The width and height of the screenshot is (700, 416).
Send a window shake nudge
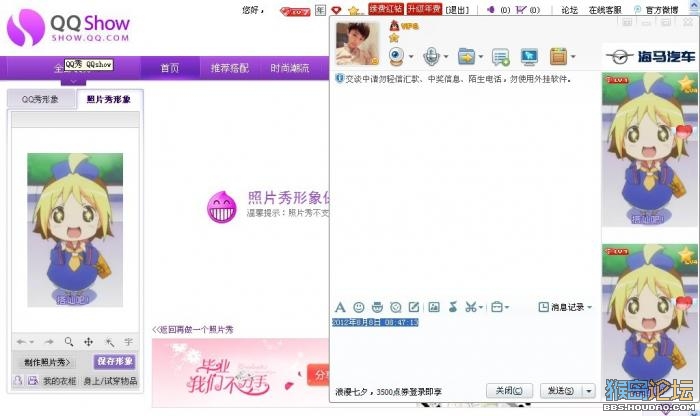coord(396,307)
